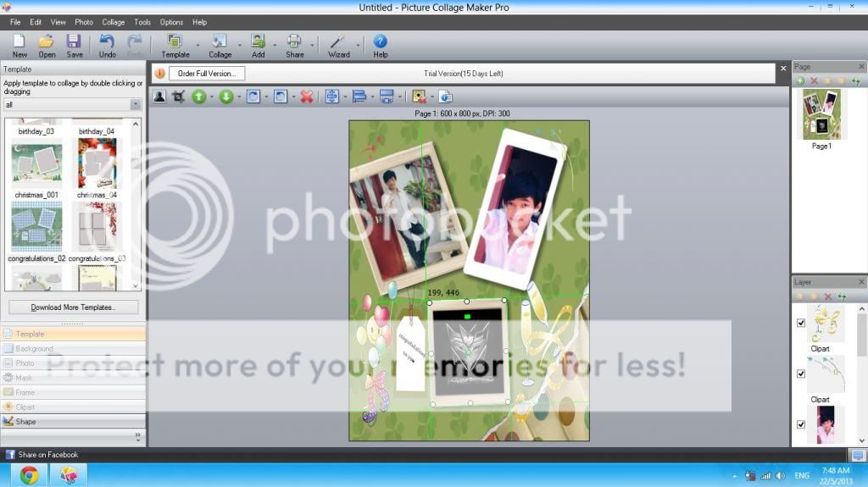Expand the Add button dropdown arrow
The image size is (868, 487).
275,46
